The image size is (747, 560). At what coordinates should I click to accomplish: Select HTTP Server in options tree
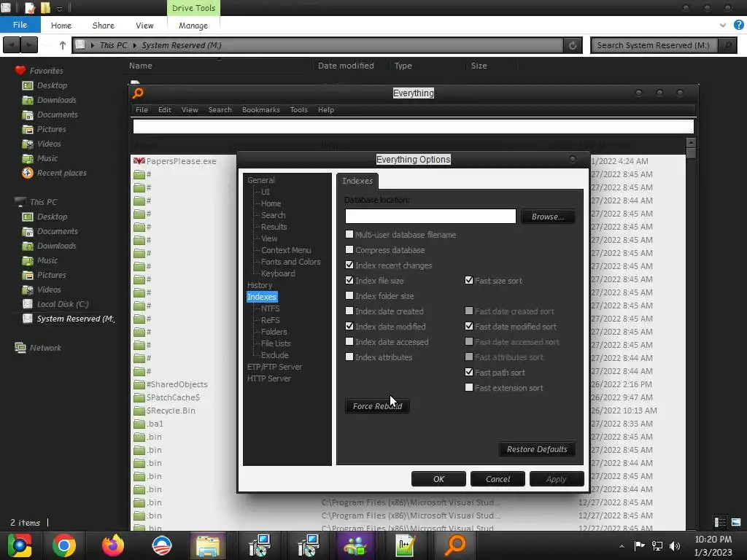[x=268, y=378]
